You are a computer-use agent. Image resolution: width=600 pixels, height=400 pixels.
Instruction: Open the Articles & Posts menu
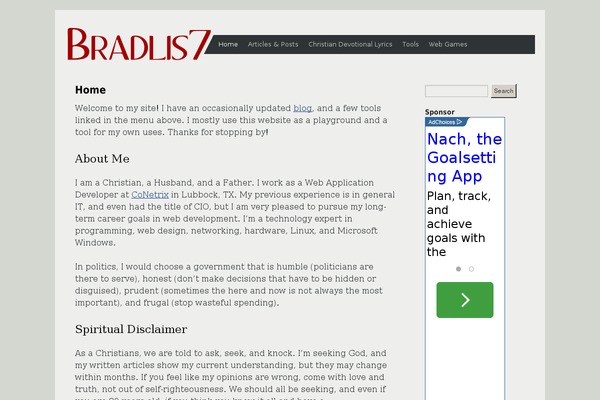pos(273,44)
